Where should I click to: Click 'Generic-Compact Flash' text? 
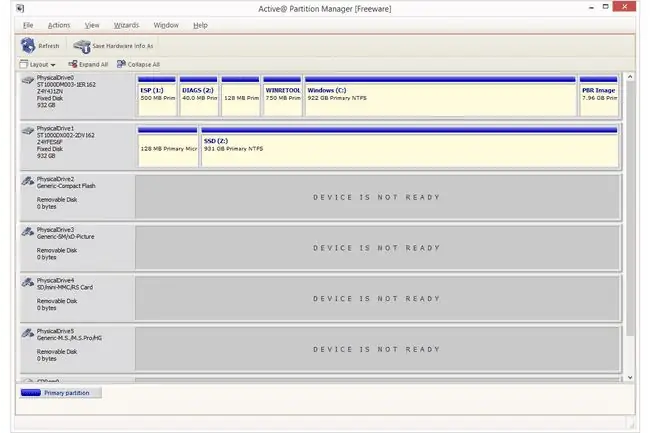click(x=66, y=186)
